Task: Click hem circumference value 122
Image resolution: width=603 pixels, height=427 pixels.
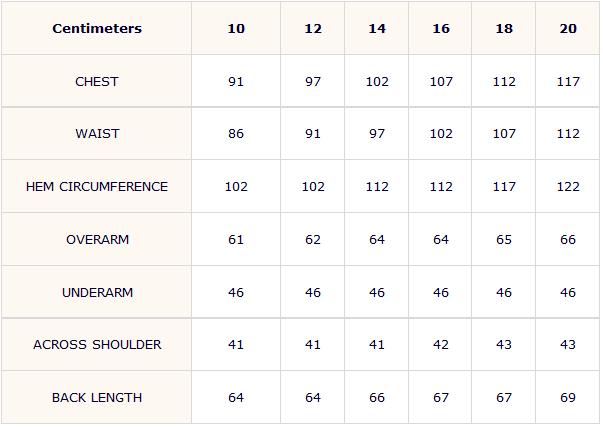Action: [568, 187]
